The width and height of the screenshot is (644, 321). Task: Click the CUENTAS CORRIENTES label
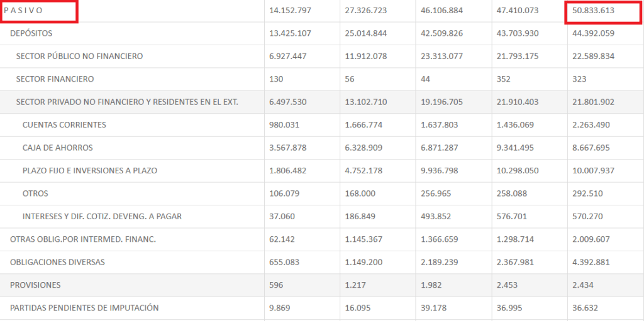[x=64, y=125]
